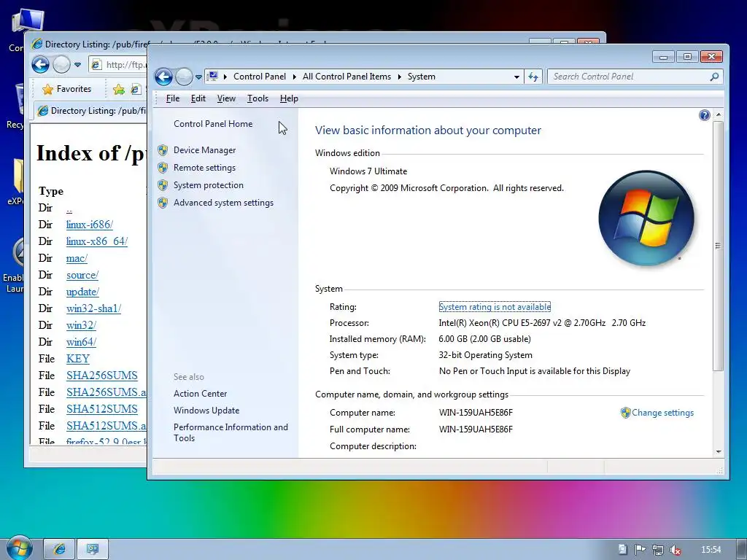This screenshot has height=560, width=747.
Task: Click the vertical scrollbar thumb in System window
Action: 719,246
